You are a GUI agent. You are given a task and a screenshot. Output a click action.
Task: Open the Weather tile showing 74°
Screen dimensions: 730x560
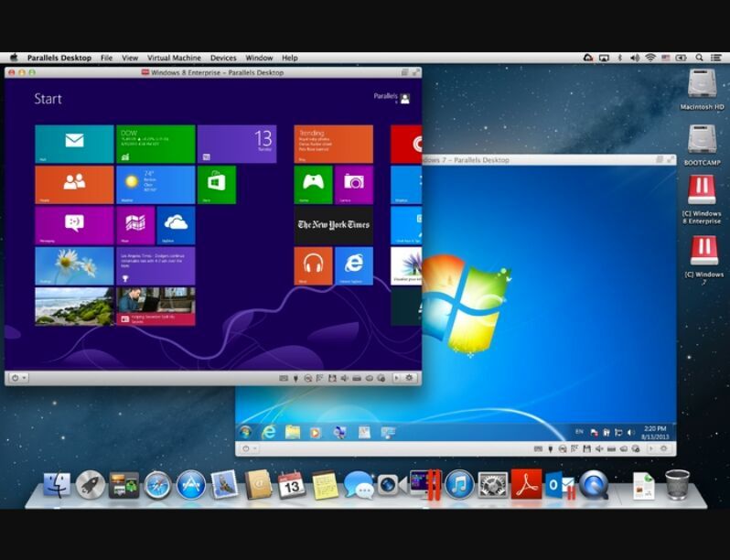(156, 185)
